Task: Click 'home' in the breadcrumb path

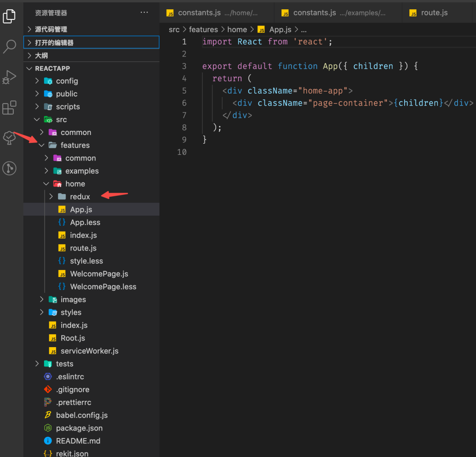Action: (237, 30)
